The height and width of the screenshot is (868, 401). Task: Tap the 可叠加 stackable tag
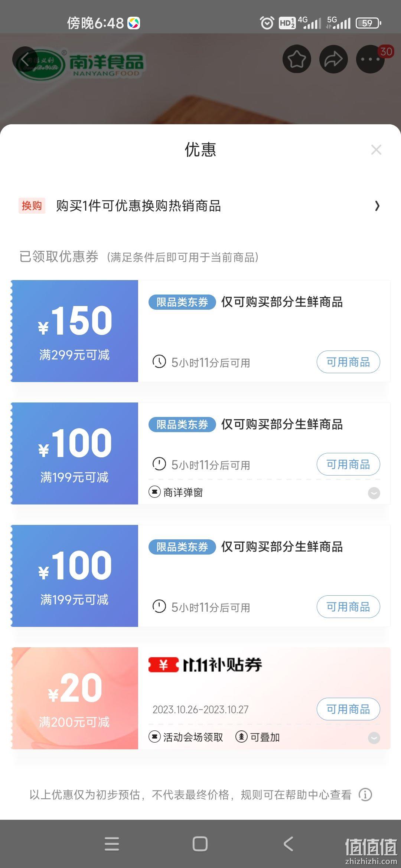[257, 737]
